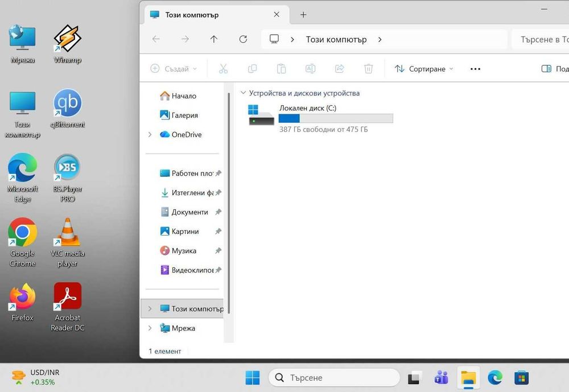
Task: Open Acrobat Reader DC shortcut
Action: tap(68, 307)
